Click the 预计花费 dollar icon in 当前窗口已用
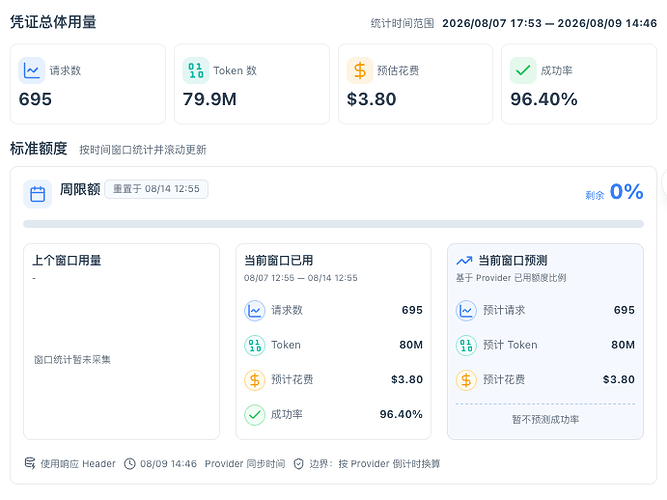The height and width of the screenshot is (500, 667). tap(254, 380)
